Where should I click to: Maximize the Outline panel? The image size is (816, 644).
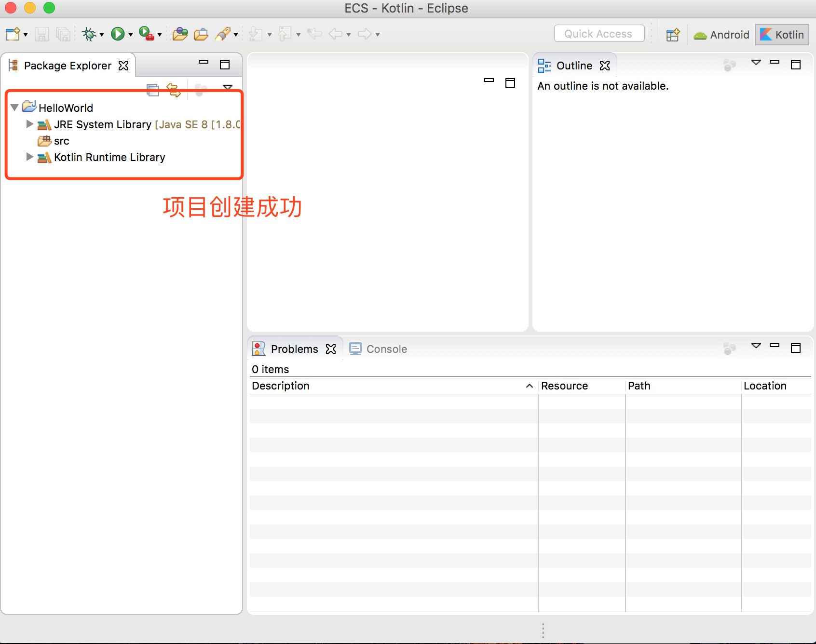796,65
